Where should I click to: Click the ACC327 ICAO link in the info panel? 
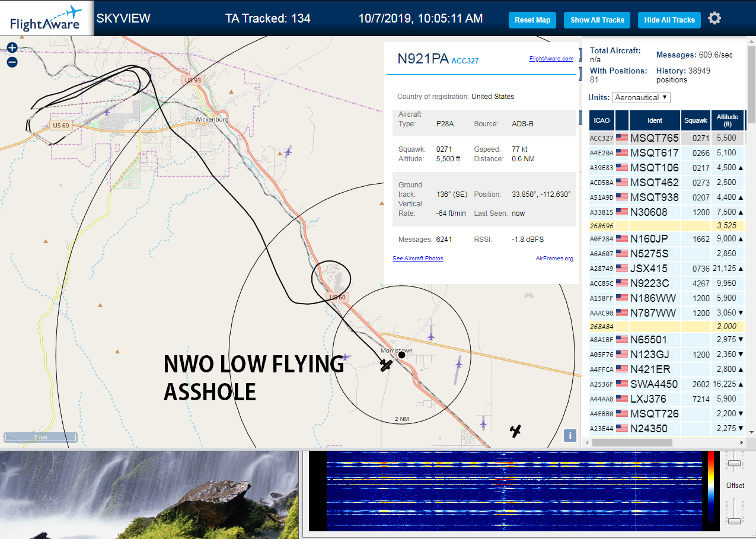[465, 60]
